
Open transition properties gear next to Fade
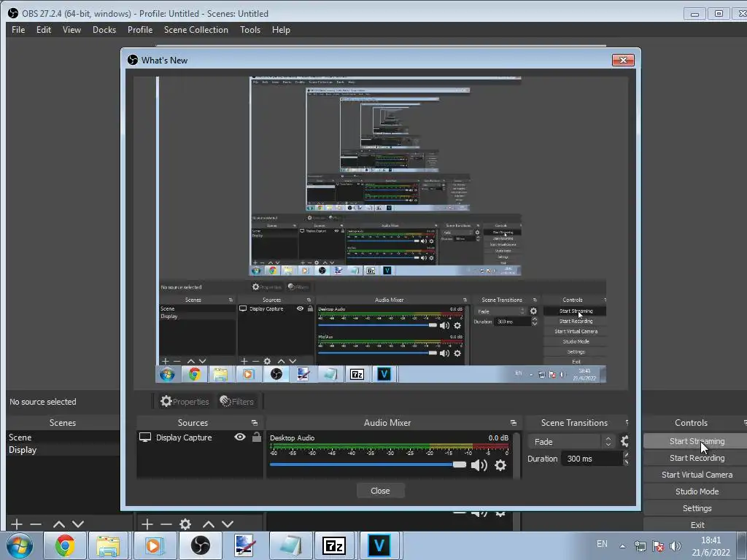(624, 441)
